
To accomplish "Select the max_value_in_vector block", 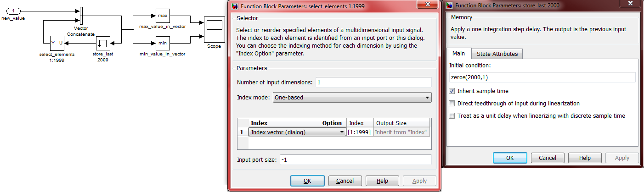I will pos(162,16).
